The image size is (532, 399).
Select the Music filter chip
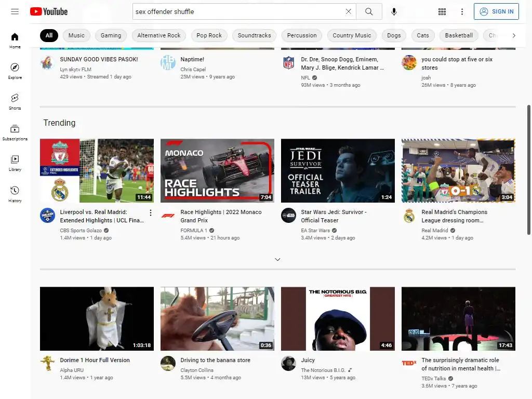click(76, 35)
